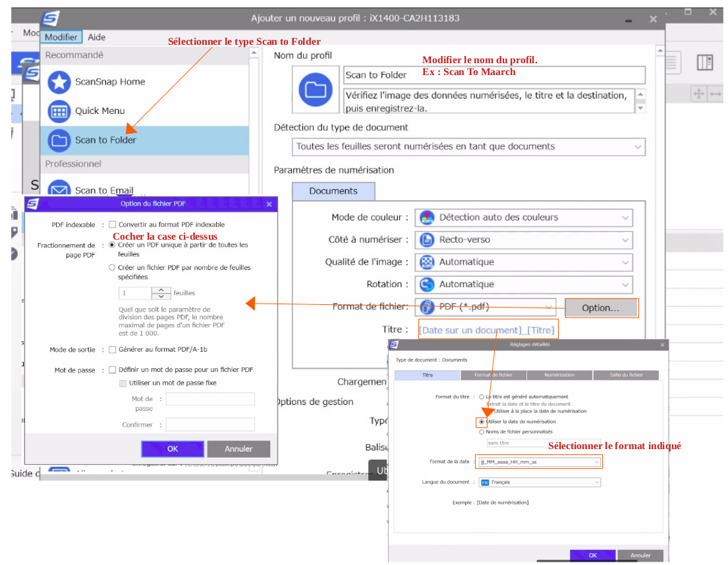Screen dimensions: 728x565
Task: Open the Modifier menu
Action: click(x=61, y=38)
